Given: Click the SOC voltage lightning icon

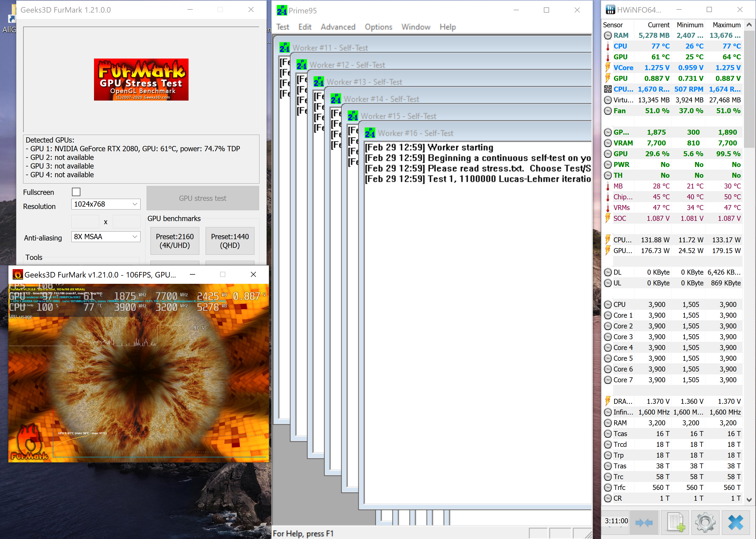Looking at the screenshot, I should point(608,218).
